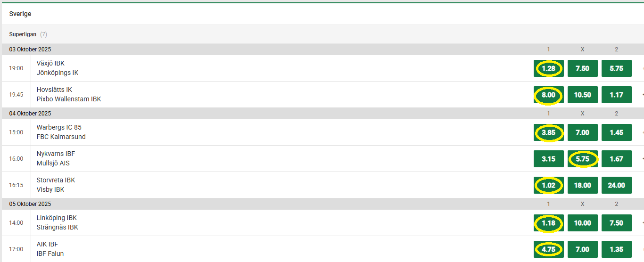This screenshot has width=644, height=262.
Task: Bet on Visby IBK win at 24.00
Action: point(616,185)
